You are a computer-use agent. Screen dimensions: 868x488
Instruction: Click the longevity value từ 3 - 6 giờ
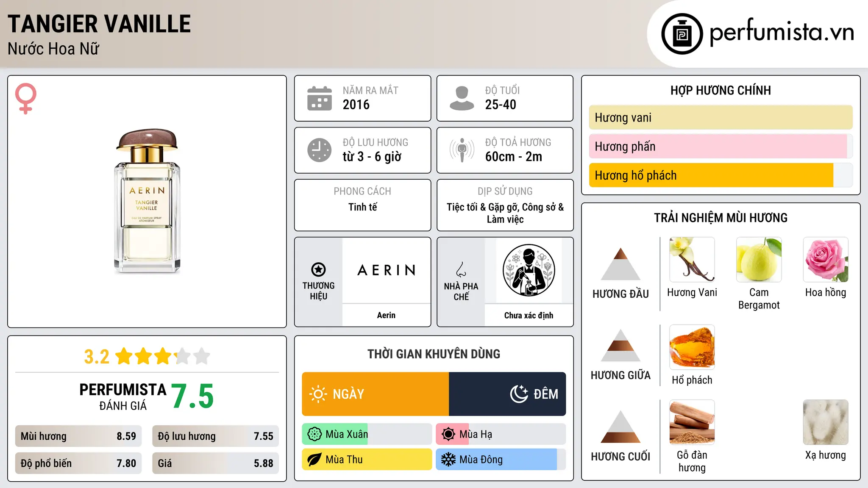click(x=372, y=157)
